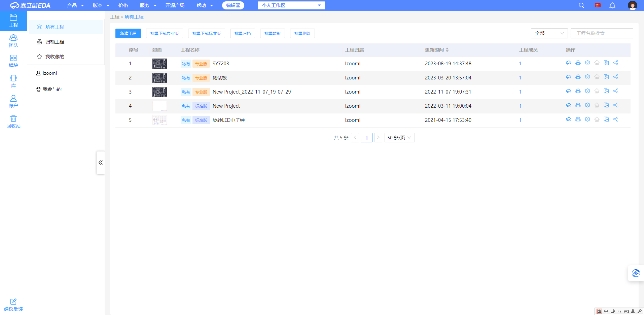The width and height of the screenshot is (644, 315).
Task: Expand the 全部 filter dropdown
Action: point(549,33)
